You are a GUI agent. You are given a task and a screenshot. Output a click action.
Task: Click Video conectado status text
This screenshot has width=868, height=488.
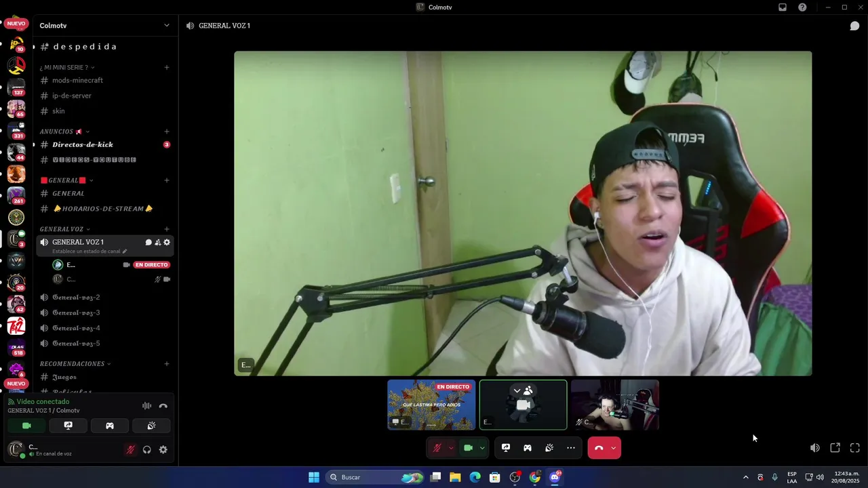pos(43,402)
